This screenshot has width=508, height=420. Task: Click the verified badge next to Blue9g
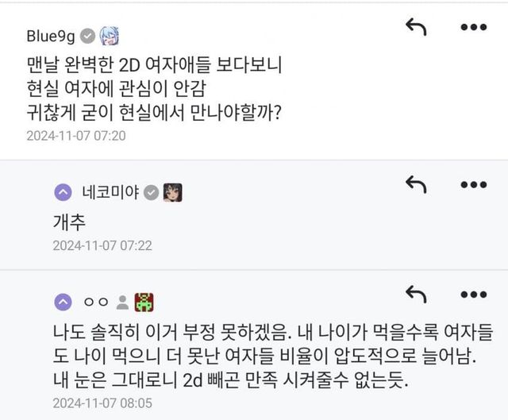click(88, 36)
